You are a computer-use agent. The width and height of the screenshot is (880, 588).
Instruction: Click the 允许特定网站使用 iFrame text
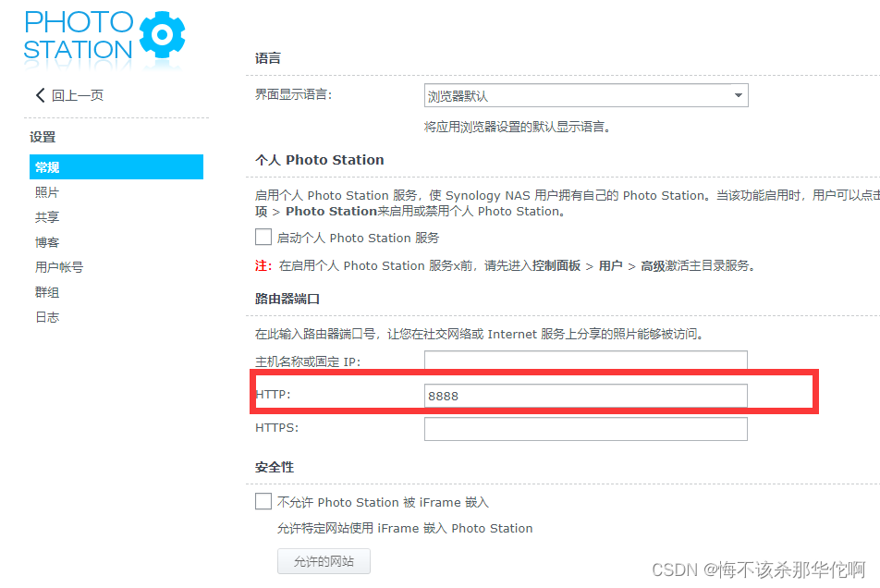[x=405, y=528]
